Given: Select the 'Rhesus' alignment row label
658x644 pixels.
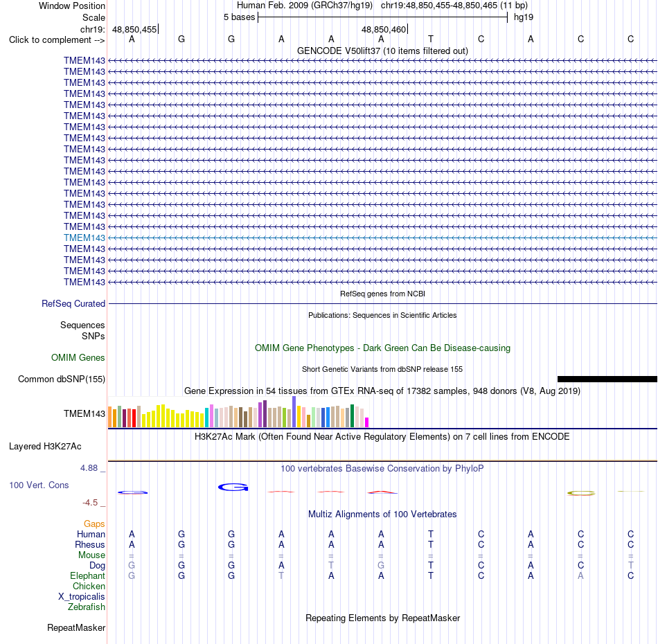Looking at the screenshot, I should [x=90, y=544].
